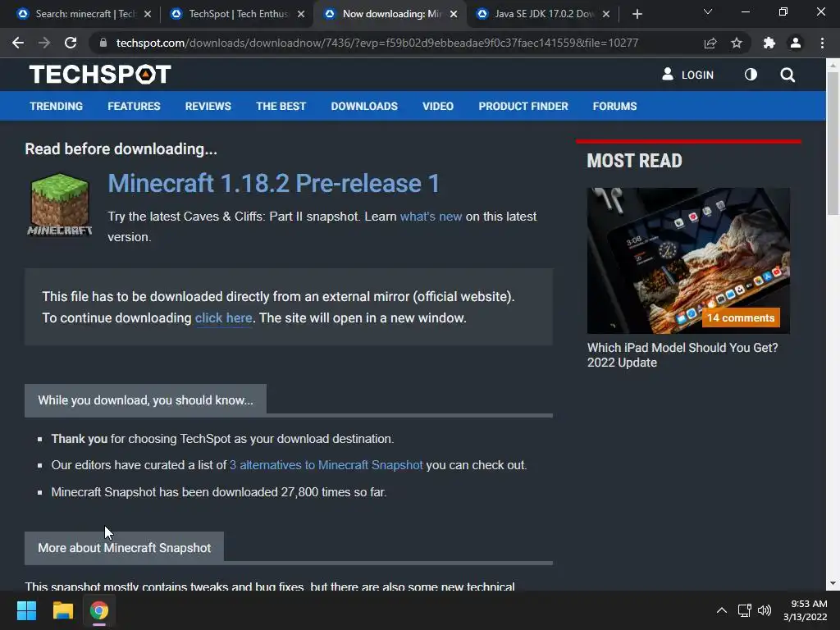
Task: Close the 'Search: minecraft' tab
Action: click(148, 14)
